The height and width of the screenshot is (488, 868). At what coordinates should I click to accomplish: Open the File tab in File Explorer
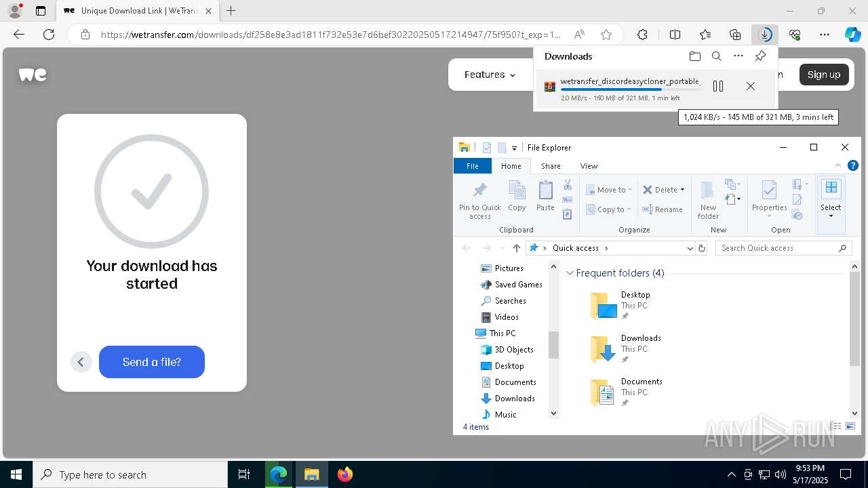(473, 166)
